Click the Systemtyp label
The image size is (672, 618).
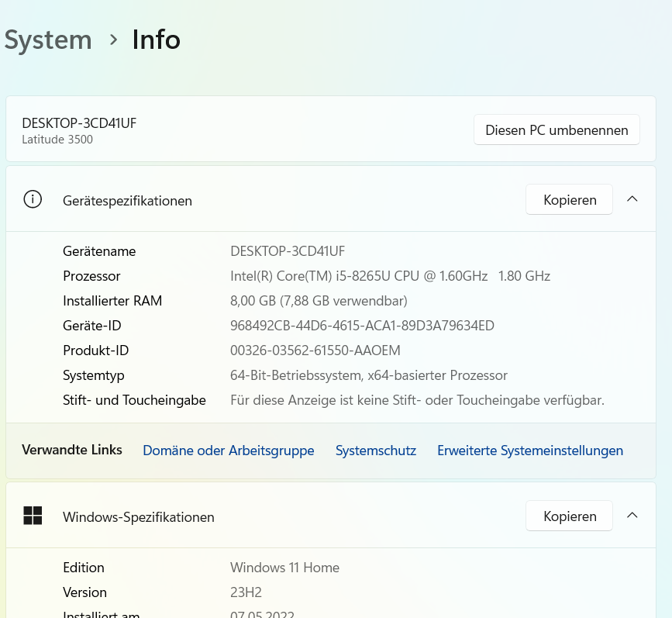pos(94,375)
